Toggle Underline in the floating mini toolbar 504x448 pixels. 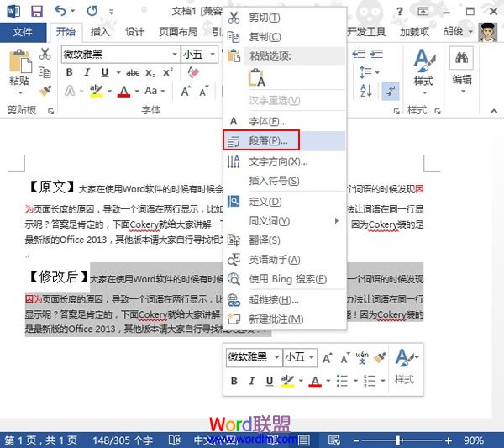(270, 381)
